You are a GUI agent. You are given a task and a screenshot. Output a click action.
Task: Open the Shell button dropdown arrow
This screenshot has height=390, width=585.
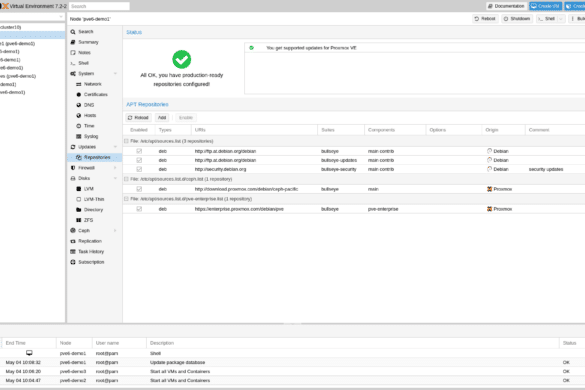[561, 19]
